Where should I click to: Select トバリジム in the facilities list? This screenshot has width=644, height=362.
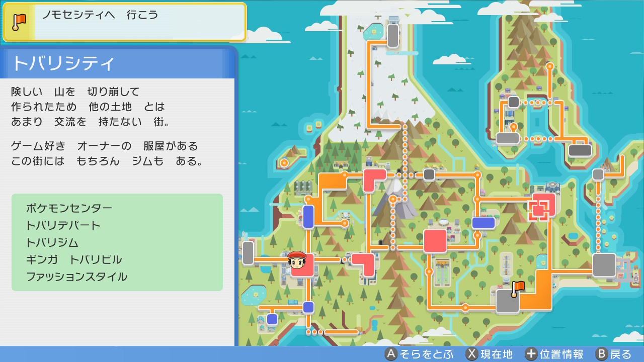(52, 242)
